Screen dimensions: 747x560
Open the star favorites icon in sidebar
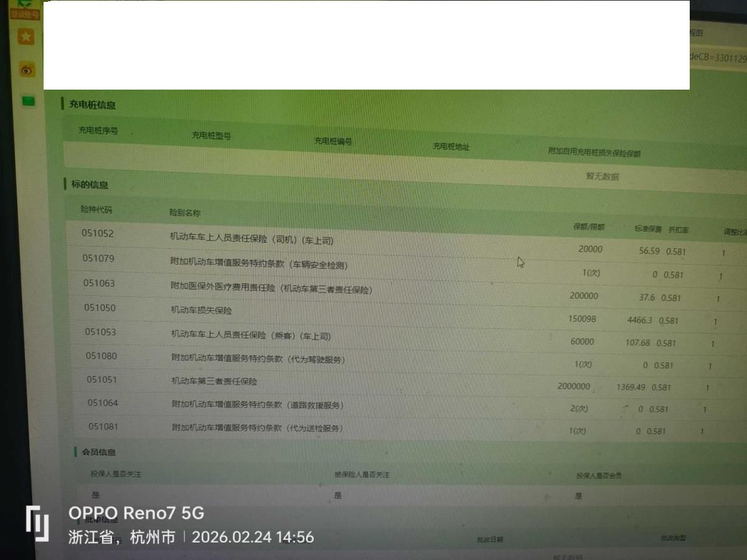[26, 37]
